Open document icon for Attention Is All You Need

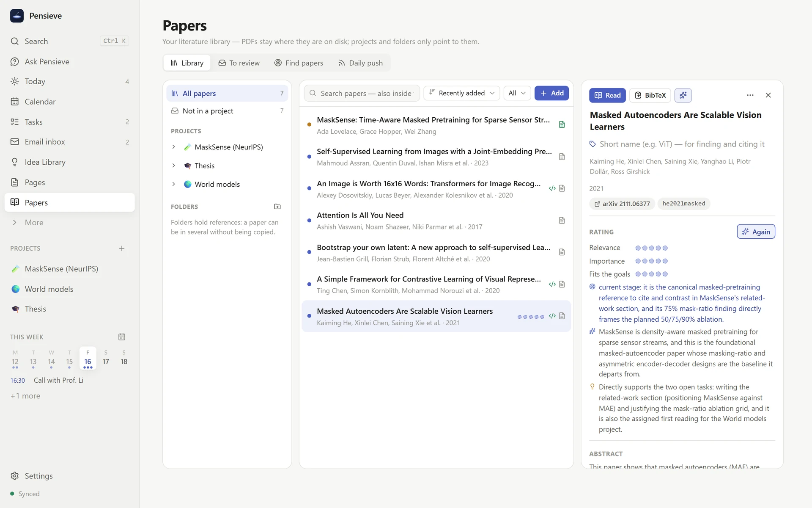point(562,221)
